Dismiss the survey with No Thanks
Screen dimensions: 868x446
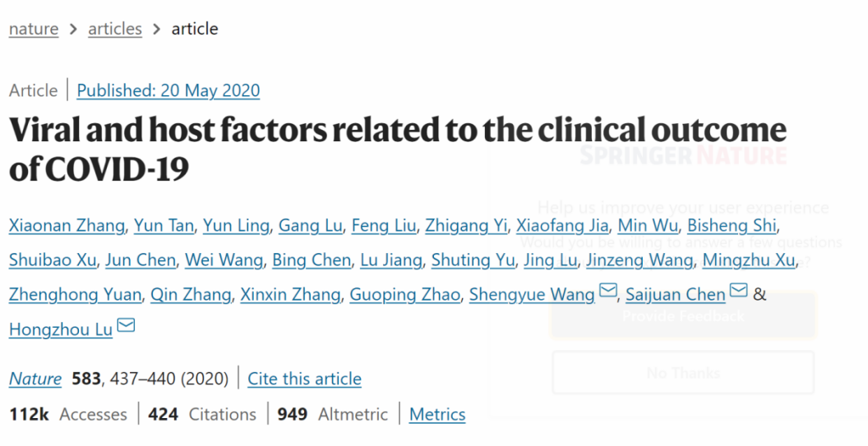pos(683,373)
